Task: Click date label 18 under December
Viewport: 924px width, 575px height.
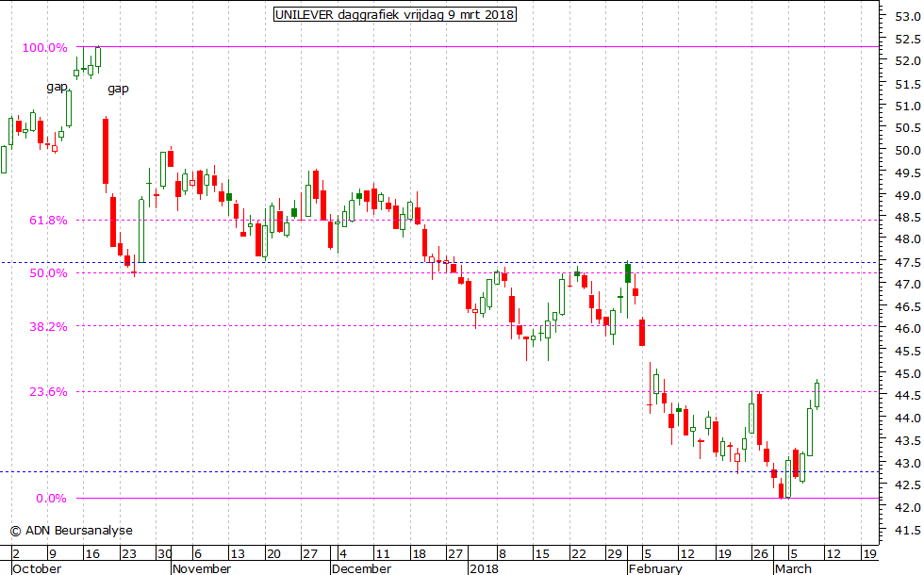Action: tap(419, 554)
